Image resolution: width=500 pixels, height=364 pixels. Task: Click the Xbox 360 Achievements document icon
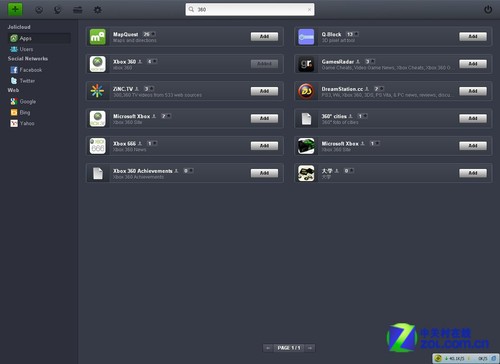click(x=98, y=173)
